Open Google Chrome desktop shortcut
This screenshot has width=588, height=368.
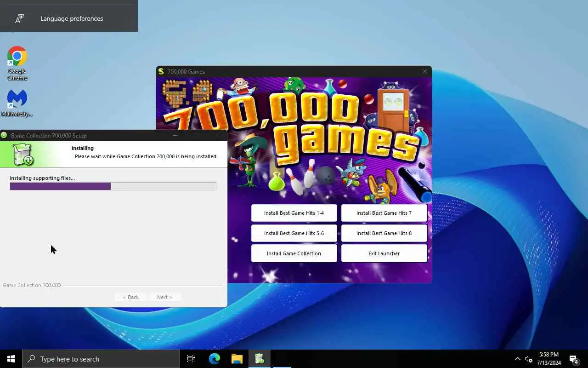point(17,63)
